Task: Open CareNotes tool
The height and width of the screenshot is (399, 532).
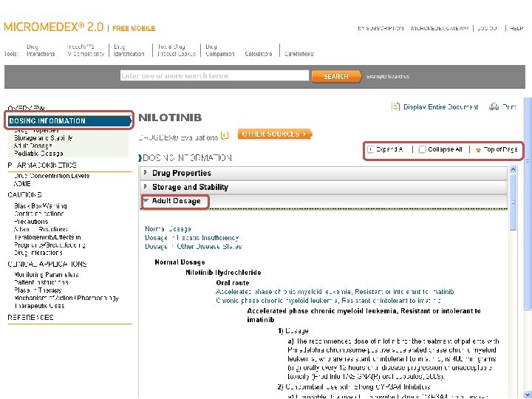Action: pos(299,54)
